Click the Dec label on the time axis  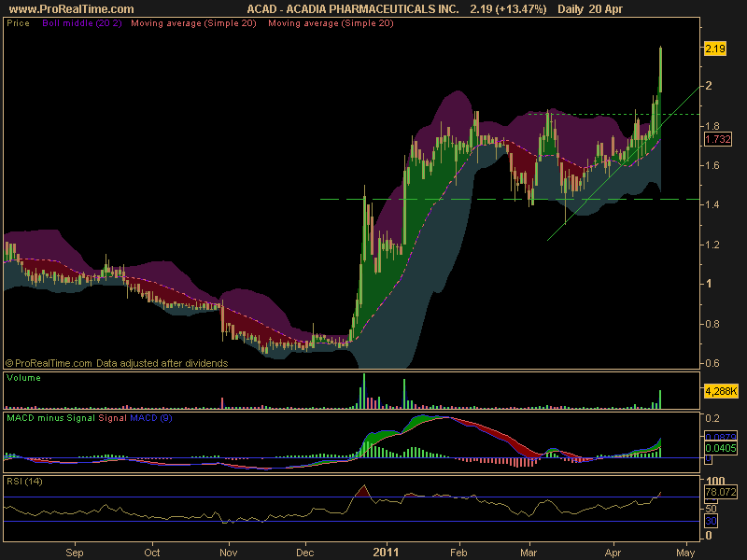click(x=305, y=553)
